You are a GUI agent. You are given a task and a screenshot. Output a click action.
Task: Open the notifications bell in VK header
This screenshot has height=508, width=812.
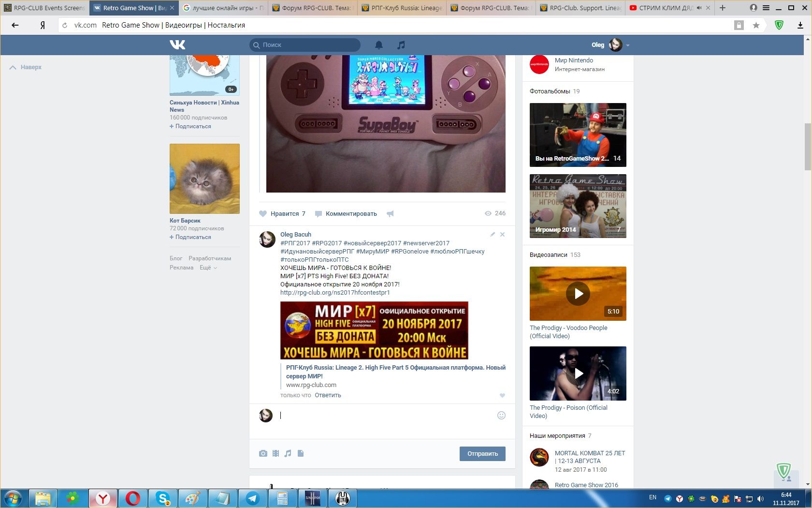point(379,45)
